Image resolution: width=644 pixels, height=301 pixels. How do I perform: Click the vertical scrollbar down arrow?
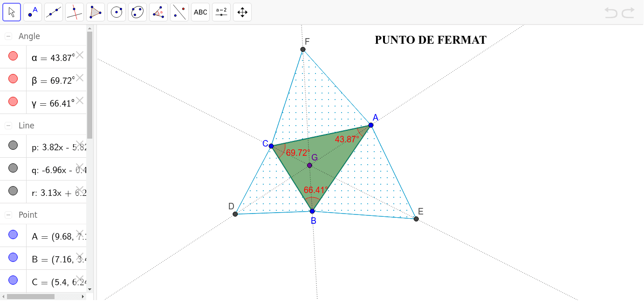(90, 289)
